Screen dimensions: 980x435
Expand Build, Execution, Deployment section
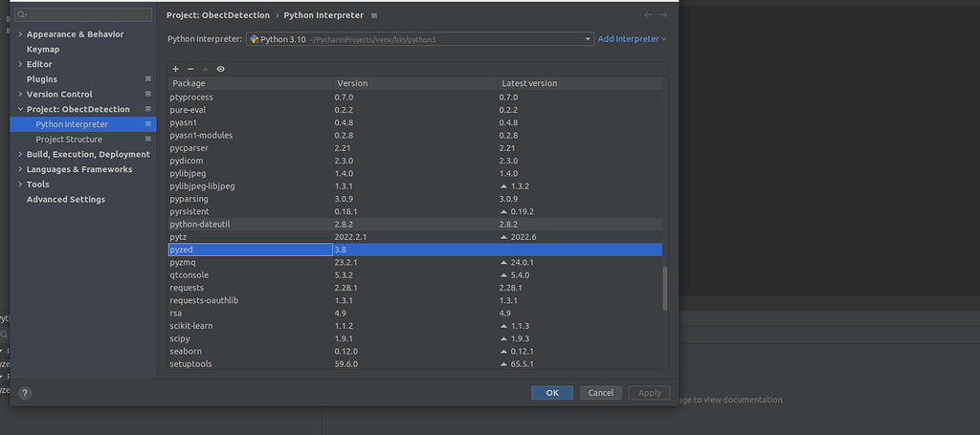21,154
